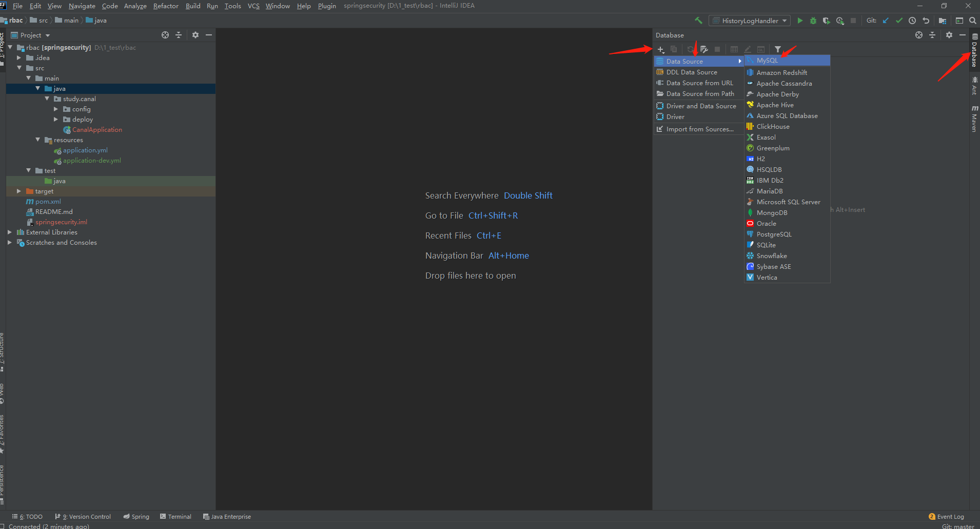This screenshot has height=529, width=980.
Task: Open the Project view type dropdown
Action: tap(31, 35)
